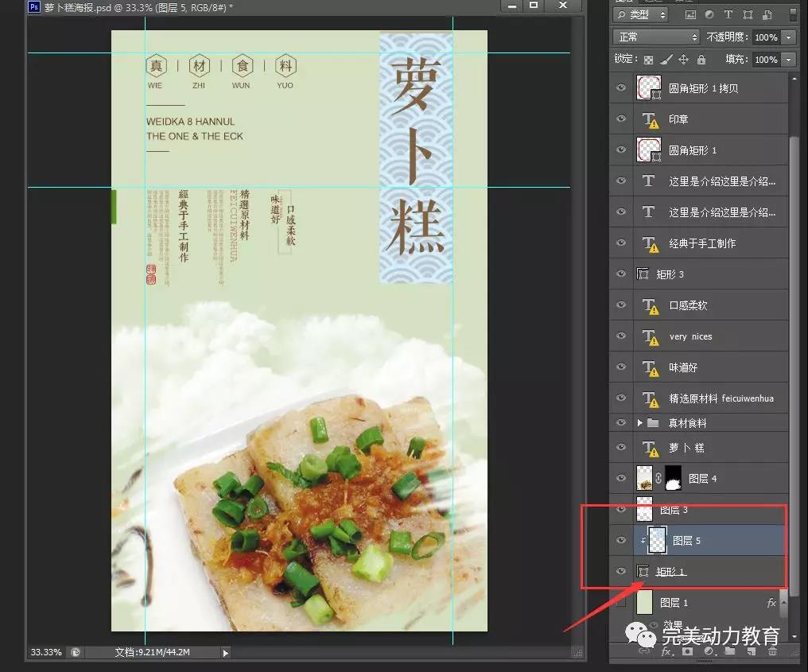This screenshot has width=808, height=672.
Task: Filter layers by shape layer icon
Action: click(748, 15)
